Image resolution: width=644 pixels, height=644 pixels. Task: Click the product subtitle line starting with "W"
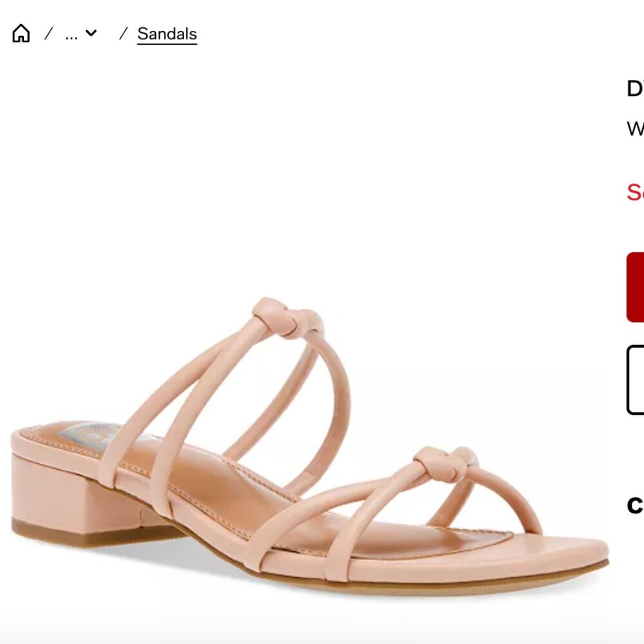coord(634,129)
